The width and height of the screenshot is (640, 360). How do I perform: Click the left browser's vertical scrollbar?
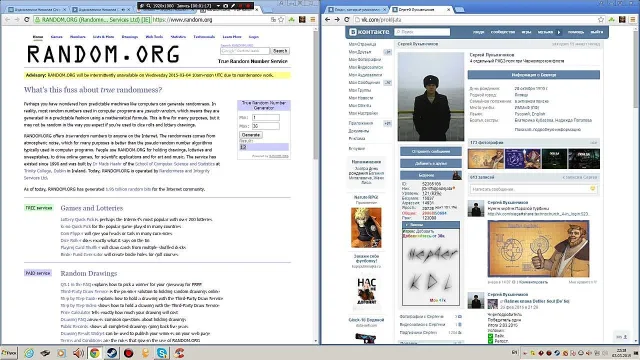click(x=316, y=94)
